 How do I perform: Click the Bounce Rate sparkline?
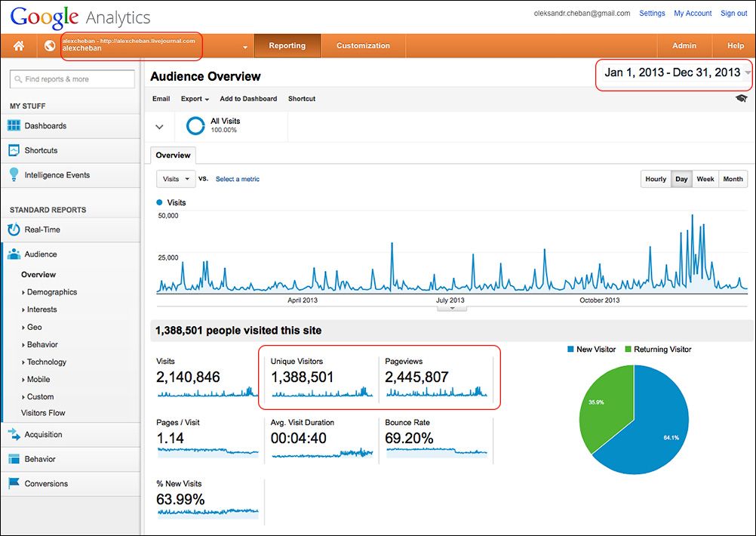436,452
